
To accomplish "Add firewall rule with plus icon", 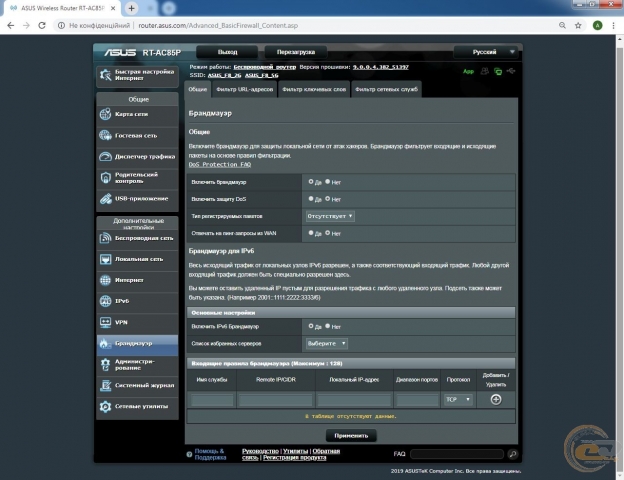I will point(495,399).
